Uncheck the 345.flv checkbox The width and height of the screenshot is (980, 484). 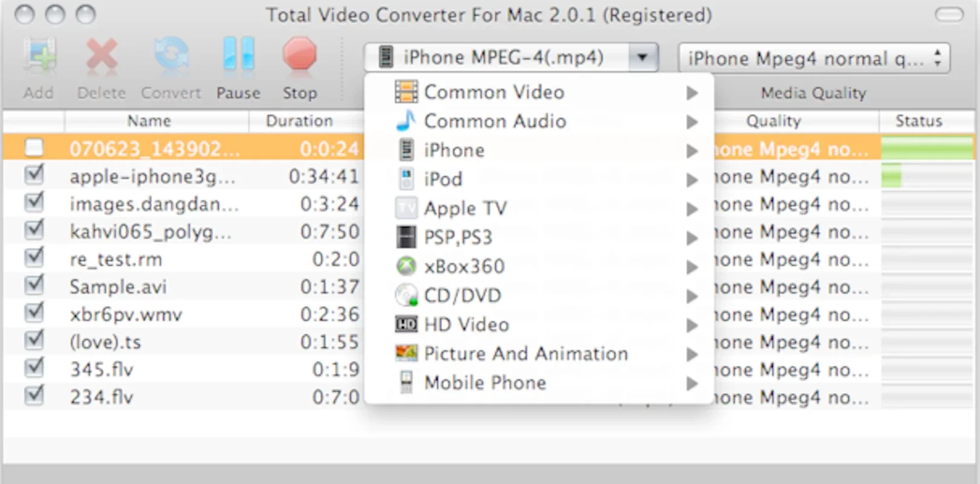click(34, 368)
